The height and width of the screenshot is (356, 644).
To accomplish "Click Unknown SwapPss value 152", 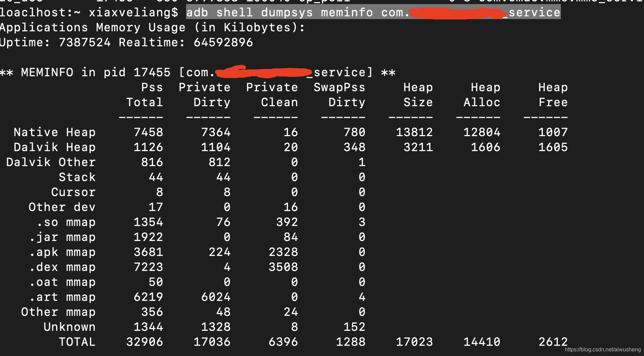I will click(354, 327).
